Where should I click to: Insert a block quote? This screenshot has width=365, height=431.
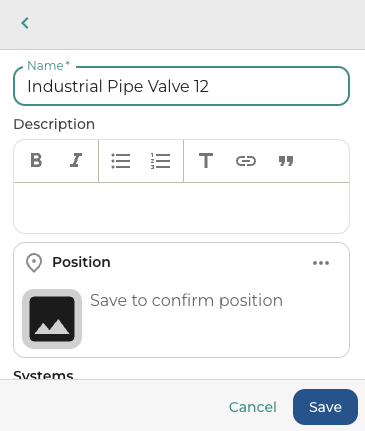[286, 161]
